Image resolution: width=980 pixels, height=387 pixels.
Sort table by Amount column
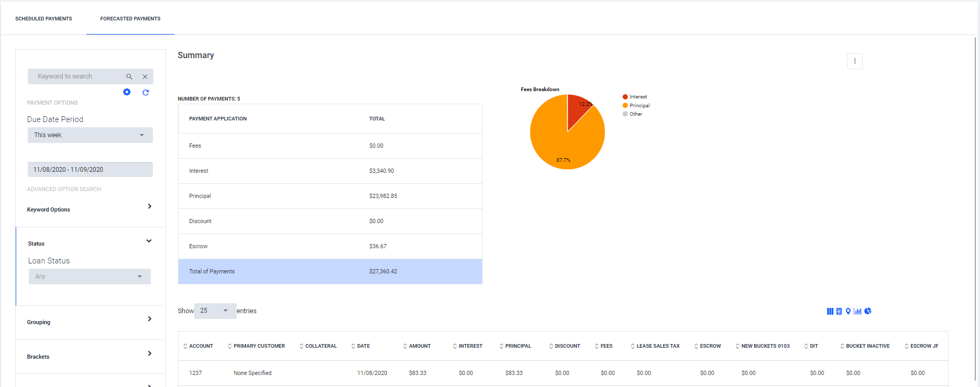417,346
